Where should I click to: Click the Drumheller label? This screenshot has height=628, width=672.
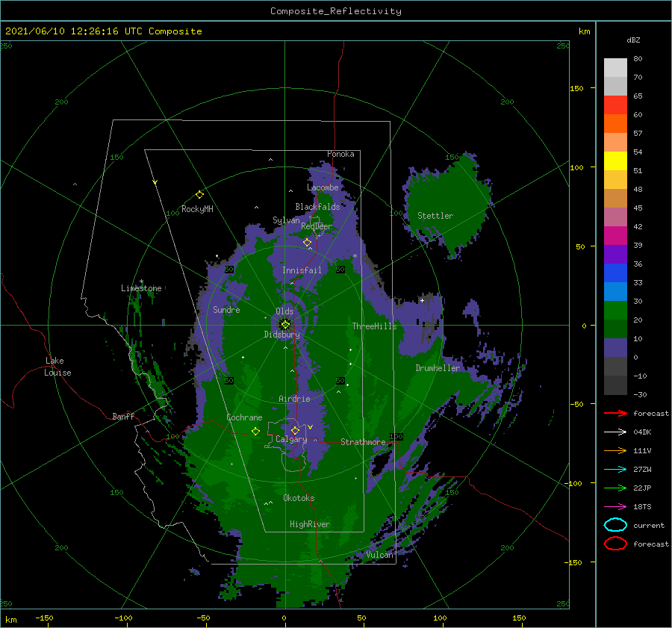coord(438,368)
